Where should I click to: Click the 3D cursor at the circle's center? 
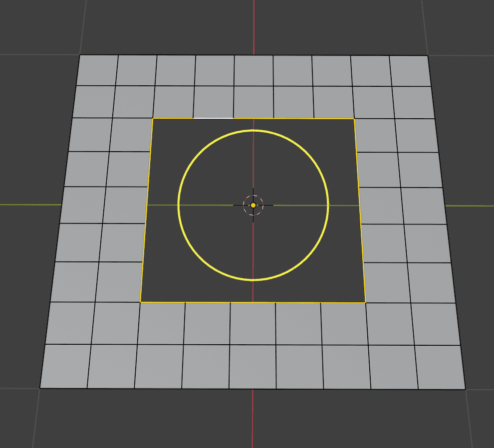253,205
